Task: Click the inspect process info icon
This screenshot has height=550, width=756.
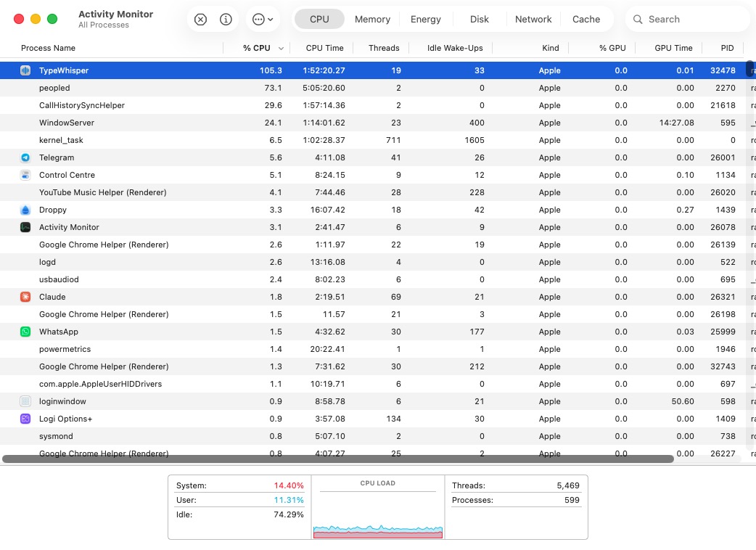Action: coord(226,20)
